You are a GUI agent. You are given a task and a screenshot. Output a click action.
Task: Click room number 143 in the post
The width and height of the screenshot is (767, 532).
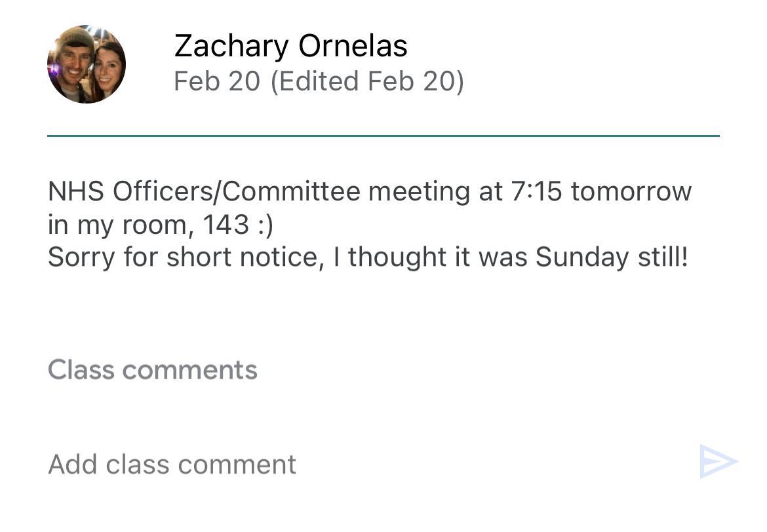226,225
